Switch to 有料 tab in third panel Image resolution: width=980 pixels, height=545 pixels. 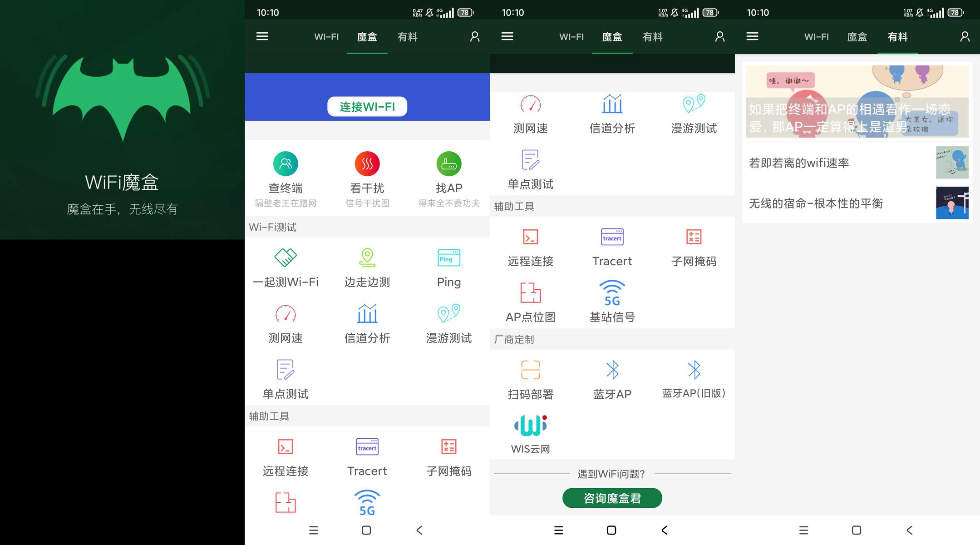pyautogui.click(x=652, y=37)
